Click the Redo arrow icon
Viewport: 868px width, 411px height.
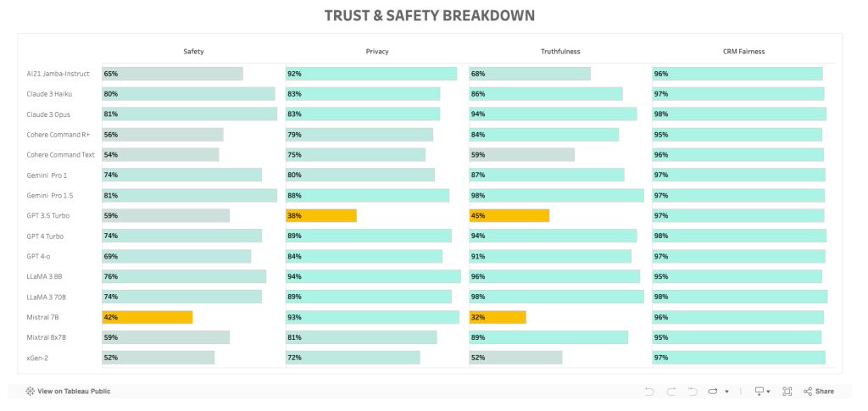point(671,392)
